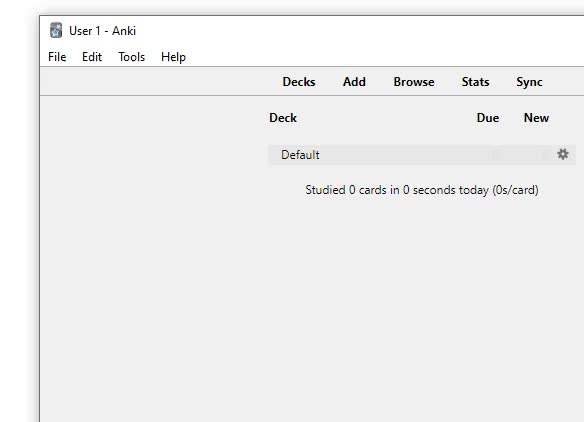Open the File menu
This screenshot has height=422, width=584.
[x=57, y=57]
